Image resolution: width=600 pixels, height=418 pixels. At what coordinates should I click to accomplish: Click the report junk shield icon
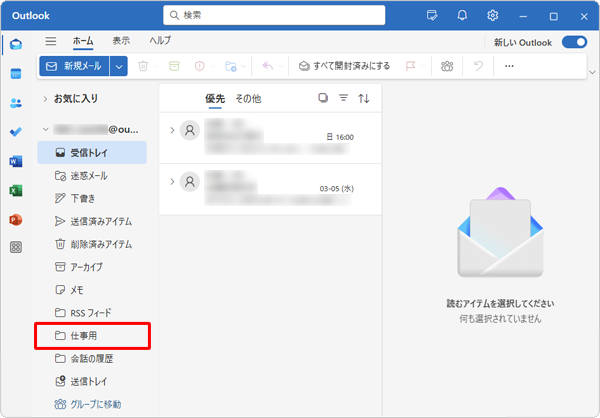[x=199, y=66]
